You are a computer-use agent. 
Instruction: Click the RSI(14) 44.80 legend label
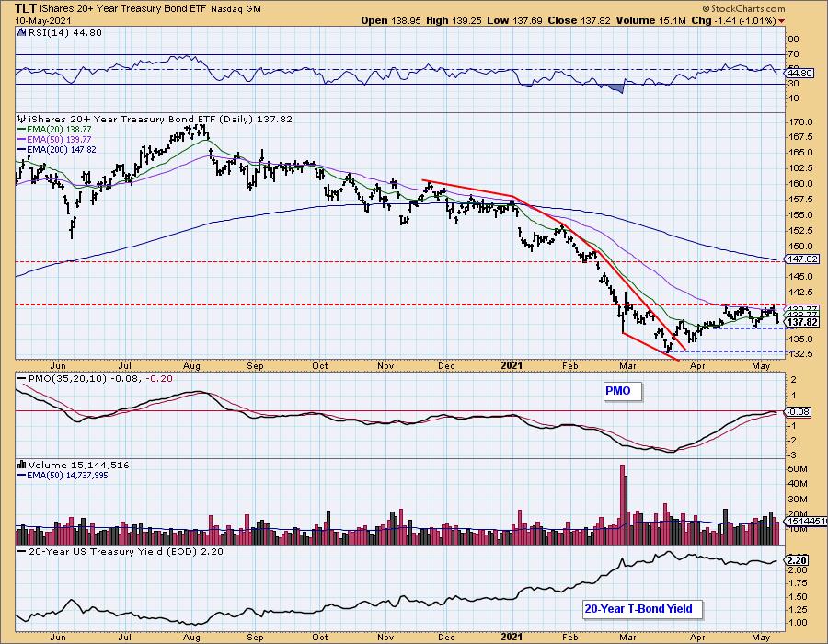coord(65,33)
